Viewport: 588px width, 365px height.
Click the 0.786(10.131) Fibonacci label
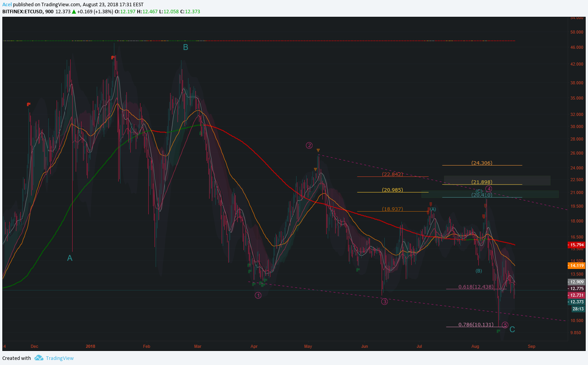pyautogui.click(x=476, y=324)
